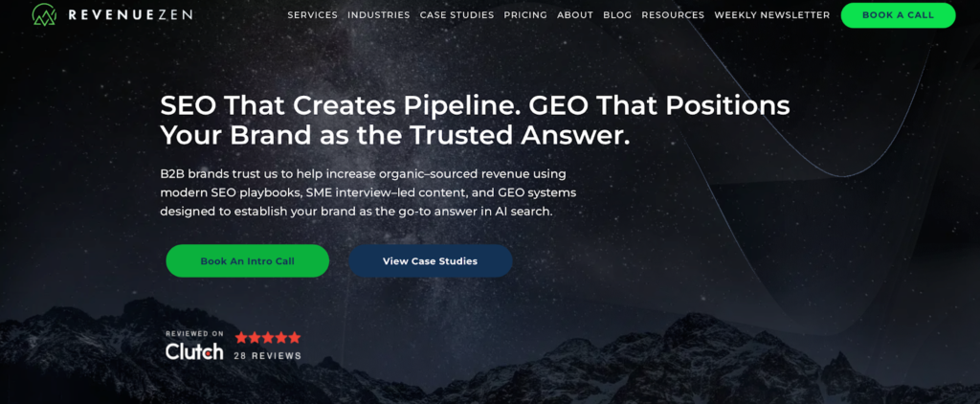Image resolution: width=980 pixels, height=404 pixels.
Task: Go to Weekly Newsletter
Action: point(772,15)
